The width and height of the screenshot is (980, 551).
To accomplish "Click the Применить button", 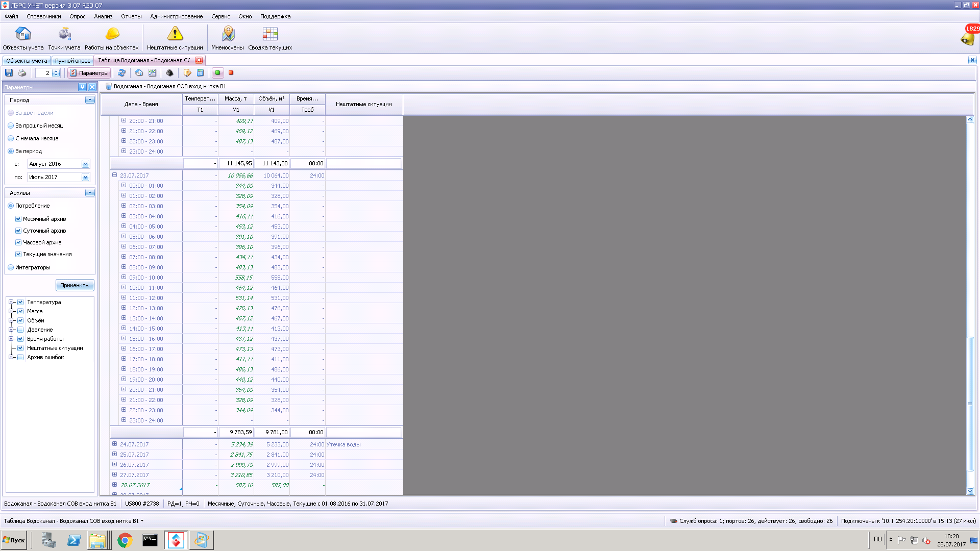I will click(x=75, y=285).
